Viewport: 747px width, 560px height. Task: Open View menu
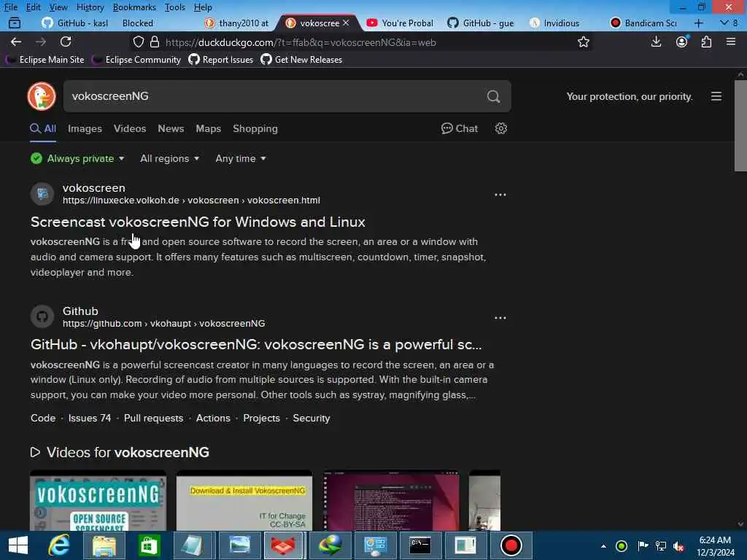[x=58, y=7]
